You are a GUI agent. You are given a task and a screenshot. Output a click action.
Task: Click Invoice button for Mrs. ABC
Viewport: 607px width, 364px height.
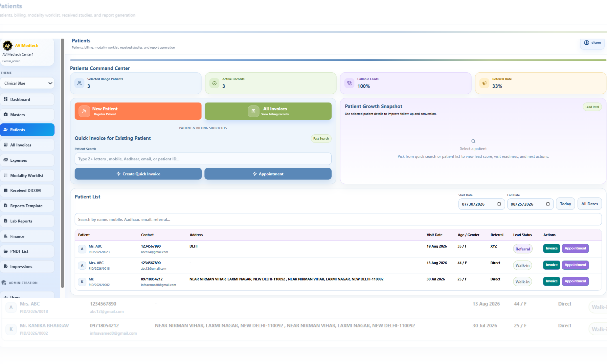tap(552, 265)
